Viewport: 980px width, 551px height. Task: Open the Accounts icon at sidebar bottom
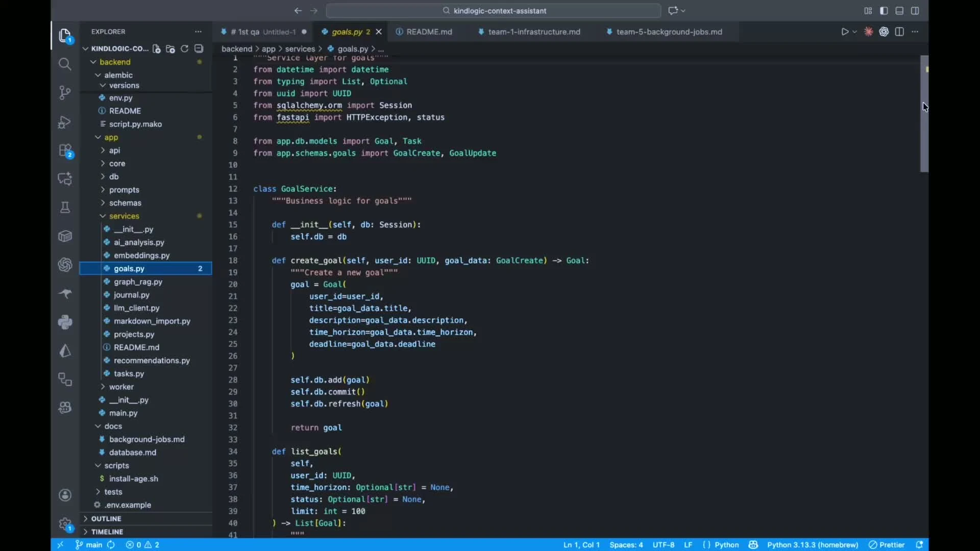[x=65, y=495]
